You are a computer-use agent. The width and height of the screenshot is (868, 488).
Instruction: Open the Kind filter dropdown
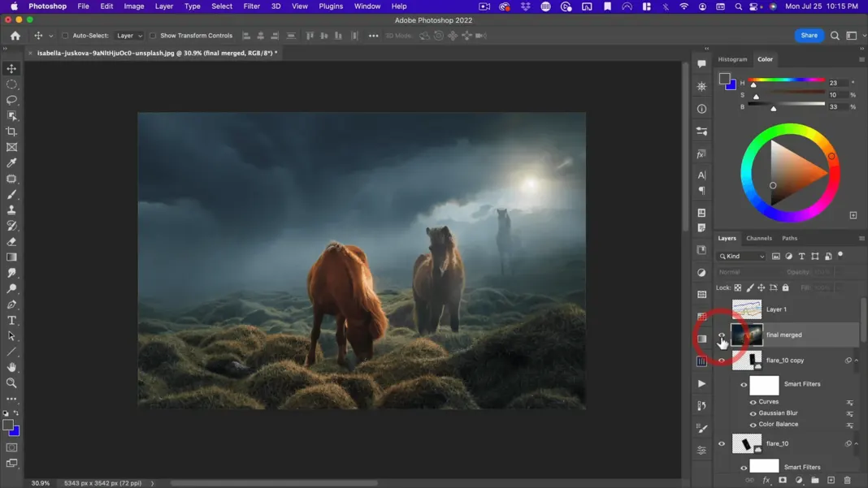pyautogui.click(x=742, y=257)
